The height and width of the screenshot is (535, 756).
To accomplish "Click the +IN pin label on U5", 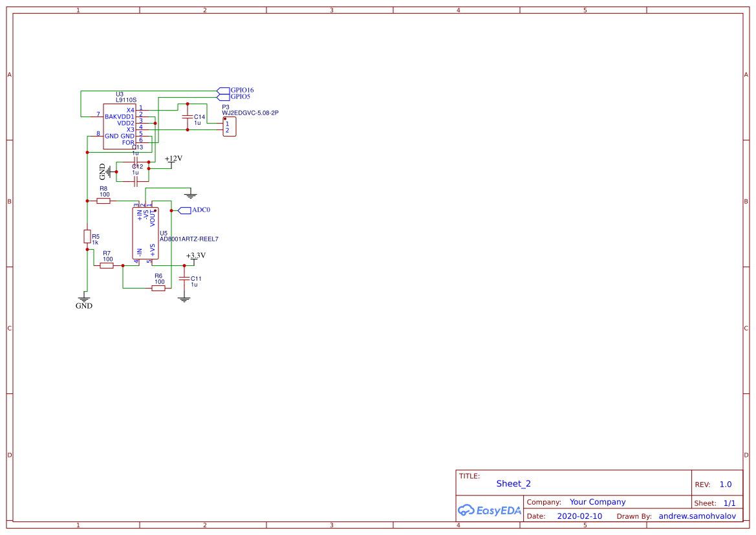I will point(140,215).
